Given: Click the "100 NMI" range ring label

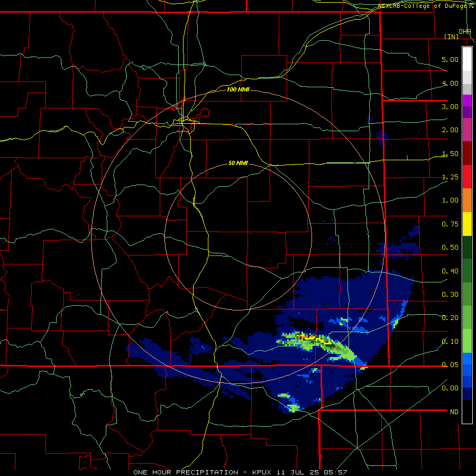Looking at the screenshot, I should pyautogui.click(x=238, y=89).
